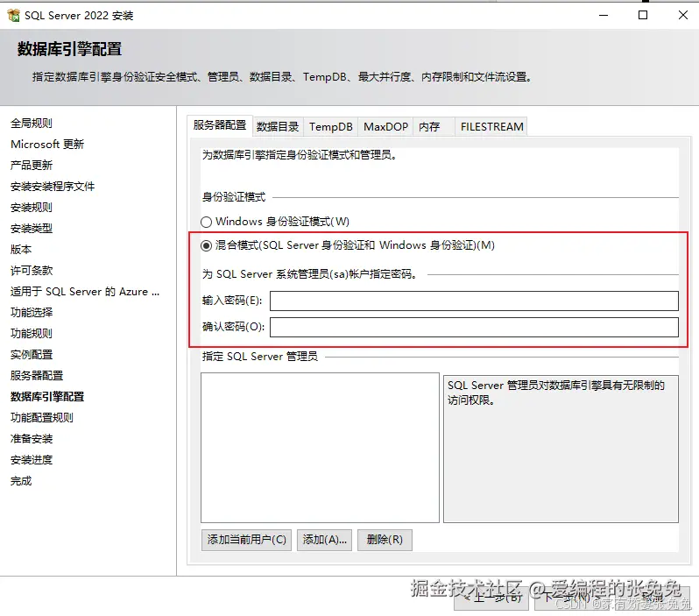Switch to the 数据目录 tab
This screenshot has height=616, width=699.
pos(278,127)
